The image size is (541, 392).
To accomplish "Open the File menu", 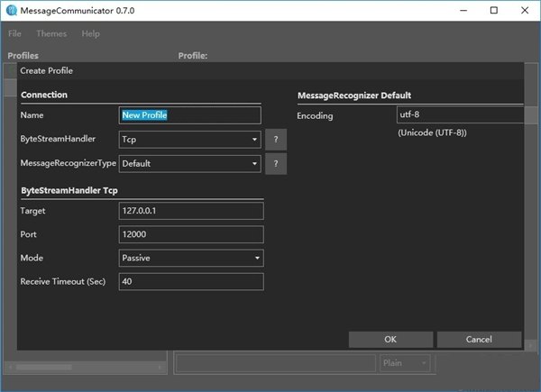I will click(x=15, y=33).
